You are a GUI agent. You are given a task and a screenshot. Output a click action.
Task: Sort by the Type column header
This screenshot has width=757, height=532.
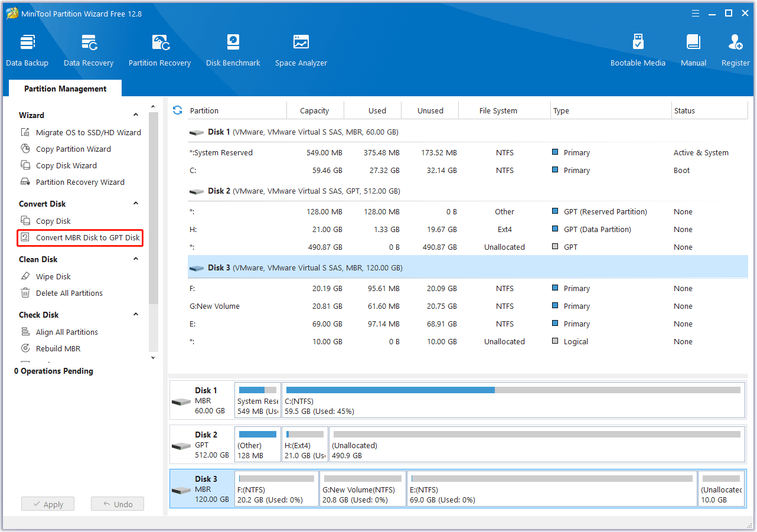tap(611, 110)
